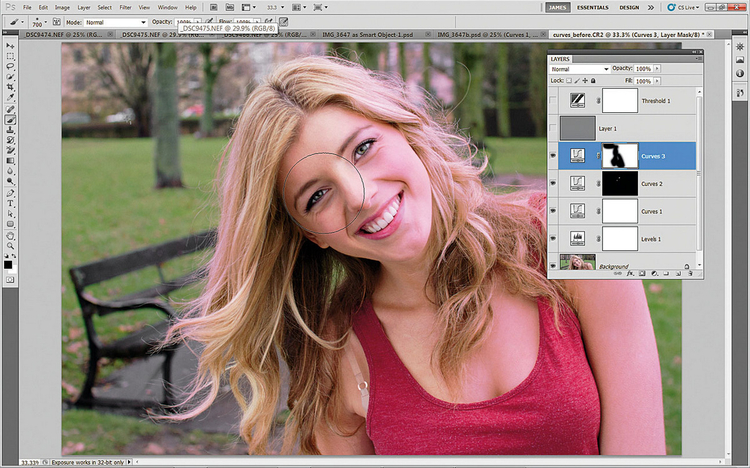750x468 pixels.
Task: Open the layer blend mode dropdown
Action: click(580, 69)
